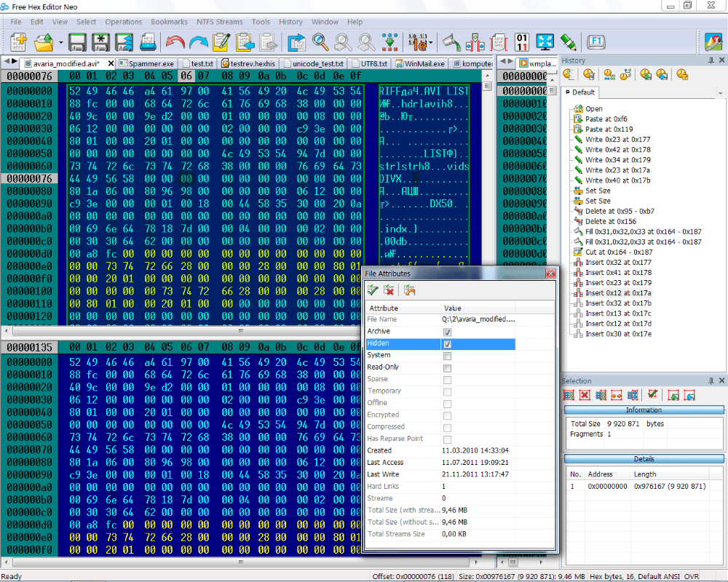The width and height of the screenshot is (728, 582).
Task: Click the Open file folder icon
Action: pos(44,42)
